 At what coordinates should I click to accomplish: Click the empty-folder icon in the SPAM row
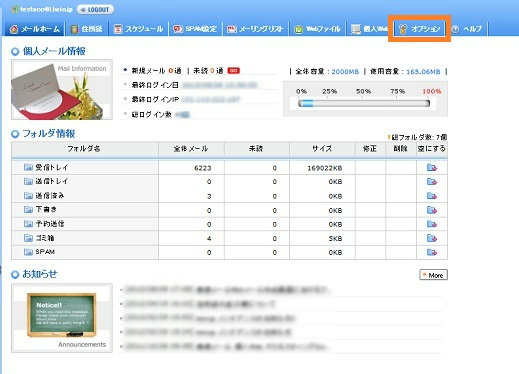(432, 252)
